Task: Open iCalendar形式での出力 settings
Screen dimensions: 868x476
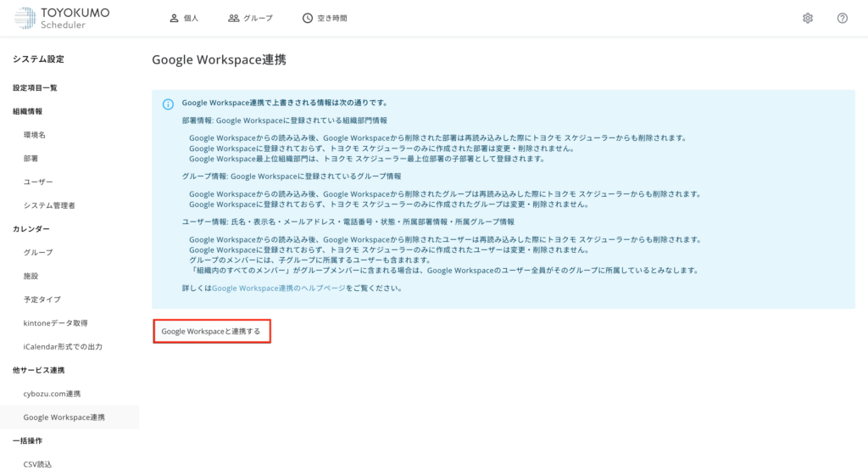Action: pos(63,347)
